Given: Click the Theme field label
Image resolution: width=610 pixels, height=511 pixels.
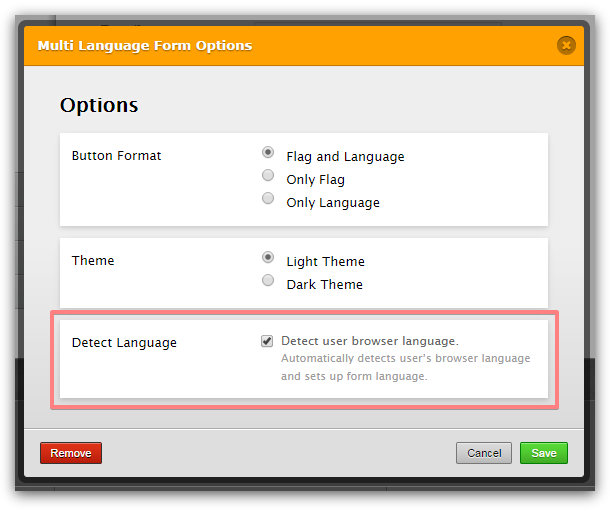Looking at the screenshot, I should point(93,261).
